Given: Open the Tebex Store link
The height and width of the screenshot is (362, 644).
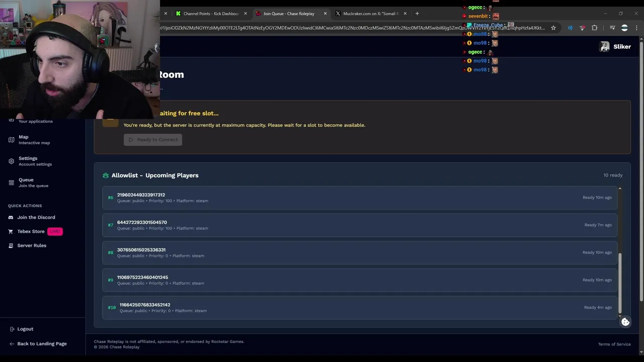Looking at the screenshot, I should pos(31,231).
